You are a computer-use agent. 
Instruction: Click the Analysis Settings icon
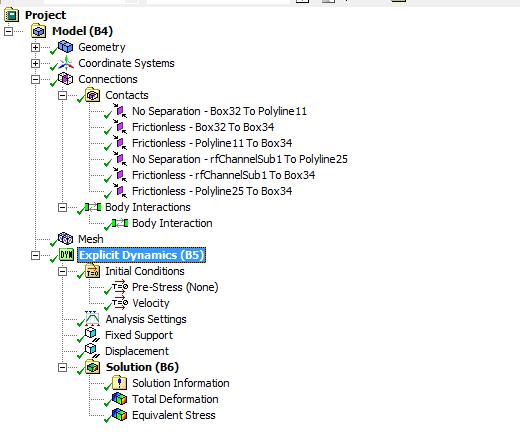pos(92,319)
